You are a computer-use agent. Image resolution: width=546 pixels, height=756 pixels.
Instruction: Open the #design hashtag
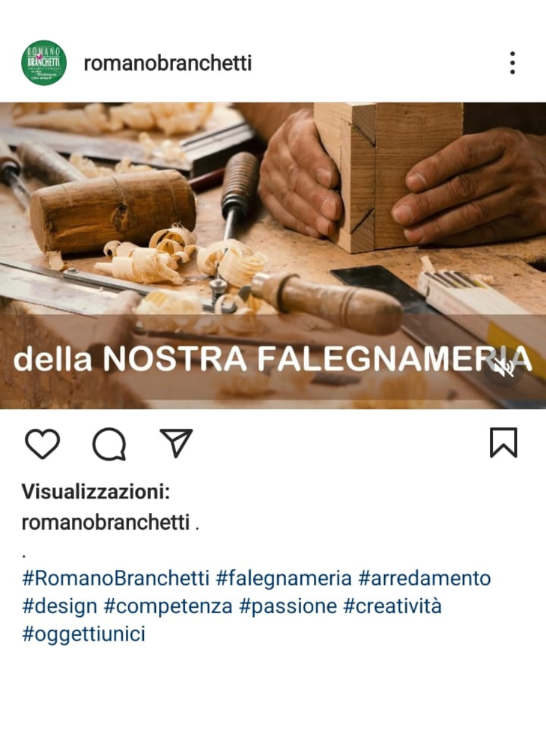coord(59,606)
